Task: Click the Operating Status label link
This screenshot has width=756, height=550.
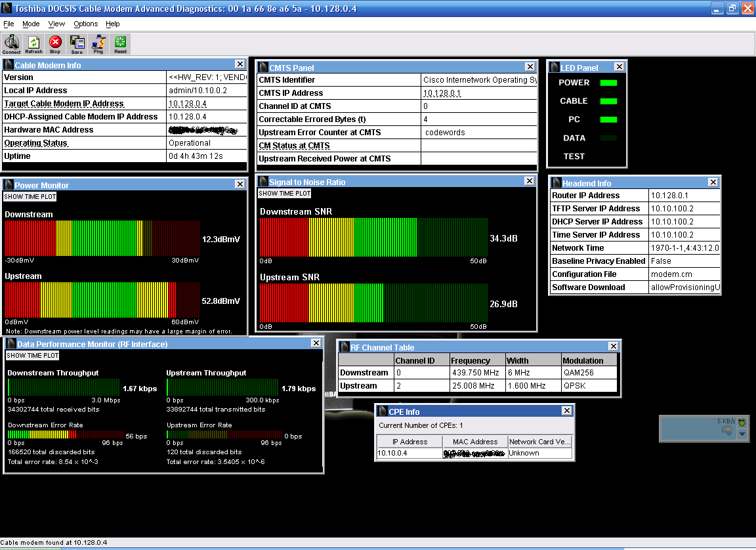Action: coord(35,143)
